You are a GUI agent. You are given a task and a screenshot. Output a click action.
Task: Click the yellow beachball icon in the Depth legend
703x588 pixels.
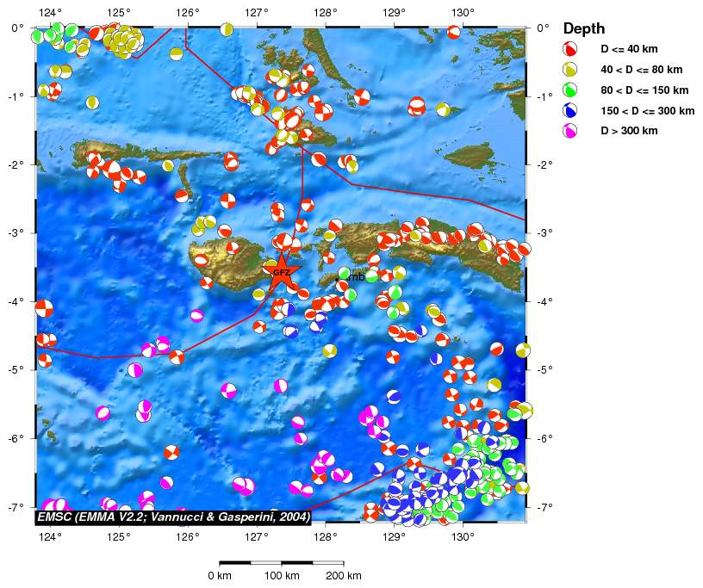coord(569,69)
